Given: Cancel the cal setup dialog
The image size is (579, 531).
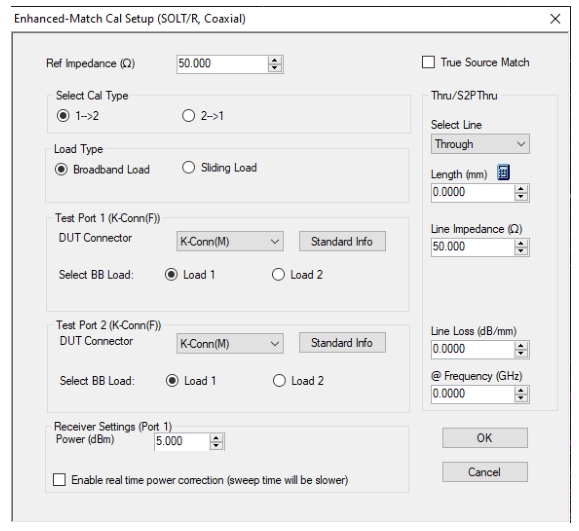Looking at the screenshot, I should (485, 472).
